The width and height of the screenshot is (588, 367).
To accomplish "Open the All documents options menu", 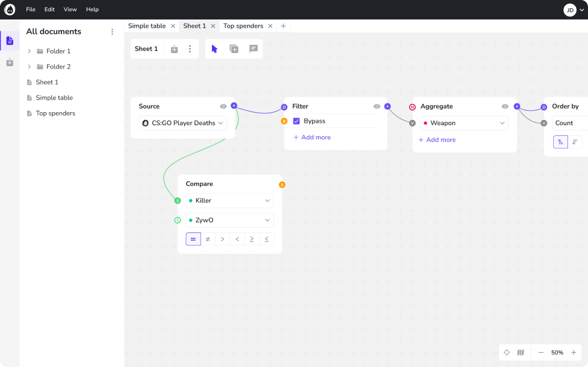I will [112, 32].
